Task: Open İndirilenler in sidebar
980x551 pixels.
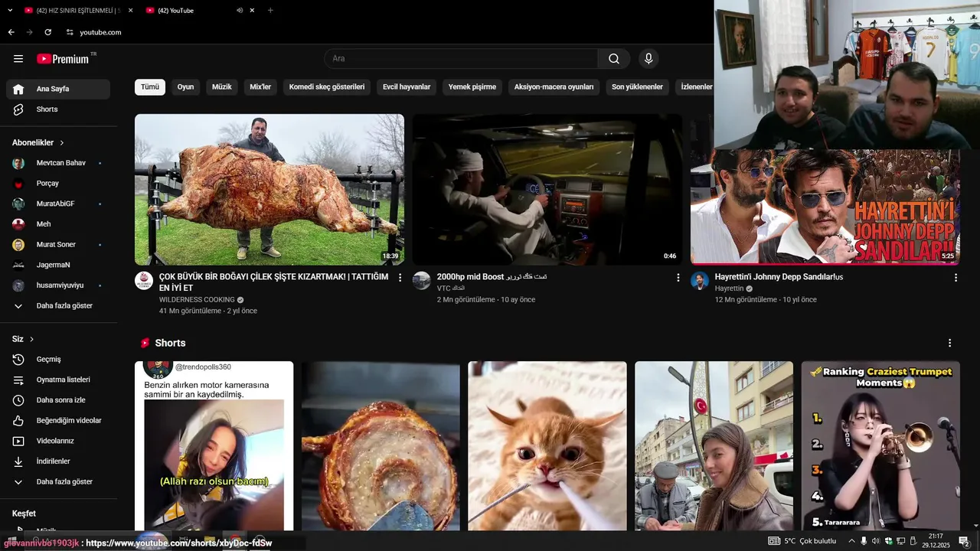Action: (58, 461)
